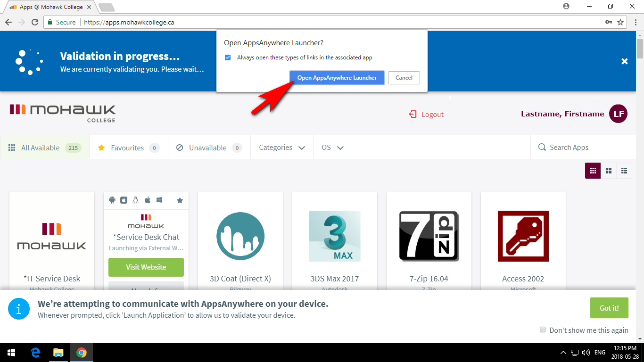
Task: Click the ENG language indicator
Action: (x=600, y=353)
